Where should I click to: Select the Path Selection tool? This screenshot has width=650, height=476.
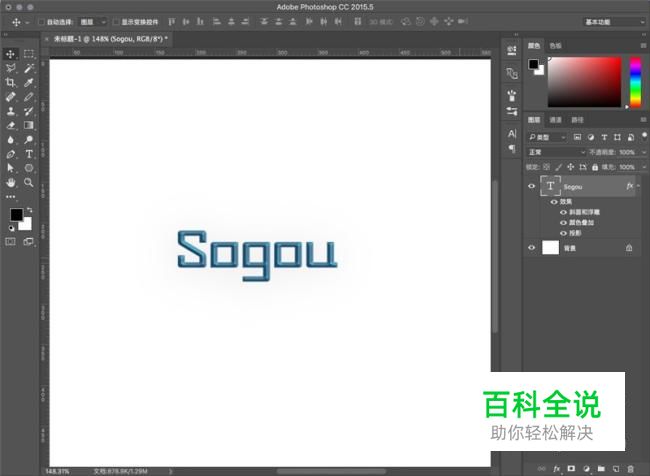10,168
